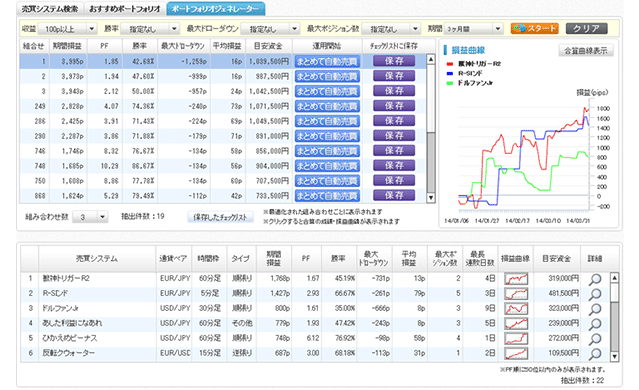Open details magnifier for ひかえめビーナス
This screenshot has height=390, width=639.
pos(595,339)
